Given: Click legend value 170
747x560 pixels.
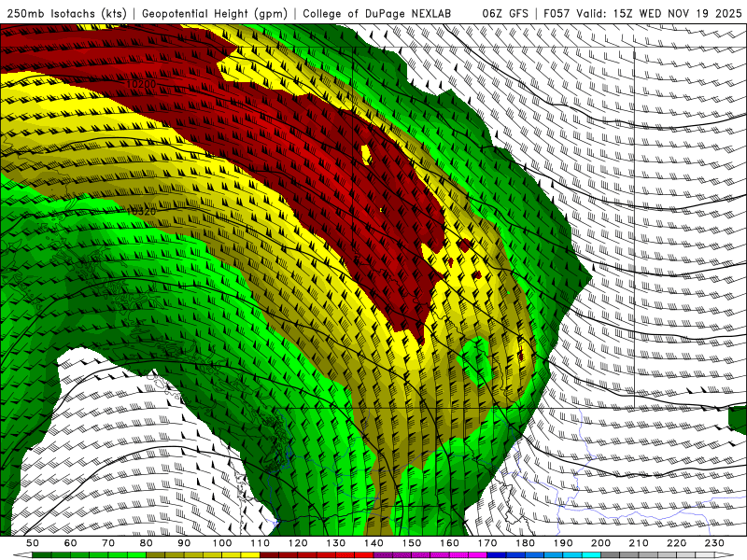Looking at the screenshot, I should tap(487, 543).
